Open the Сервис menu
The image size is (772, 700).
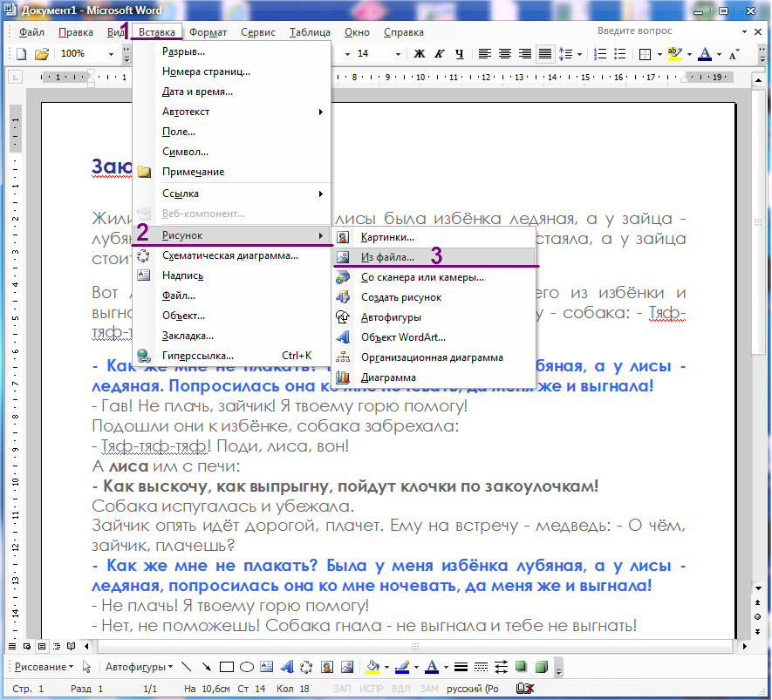pos(258,32)
